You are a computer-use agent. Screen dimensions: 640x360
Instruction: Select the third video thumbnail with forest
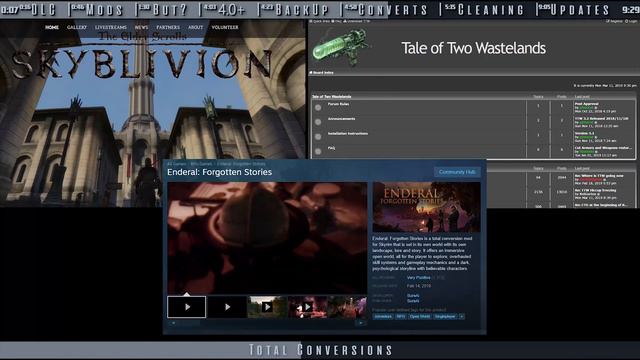coord(267,307)
